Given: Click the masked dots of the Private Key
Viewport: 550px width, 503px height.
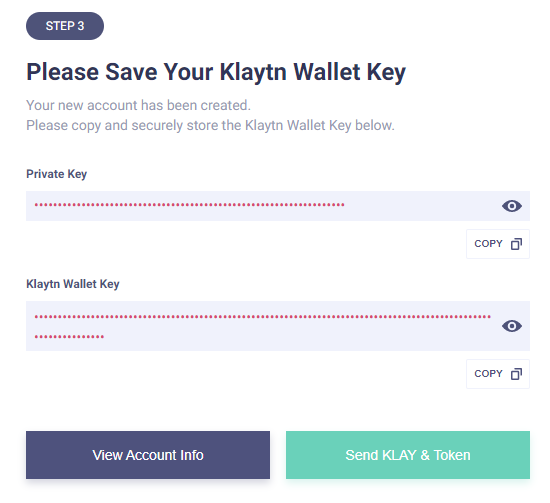Looking at the screenshot, I should pos(189,205).
